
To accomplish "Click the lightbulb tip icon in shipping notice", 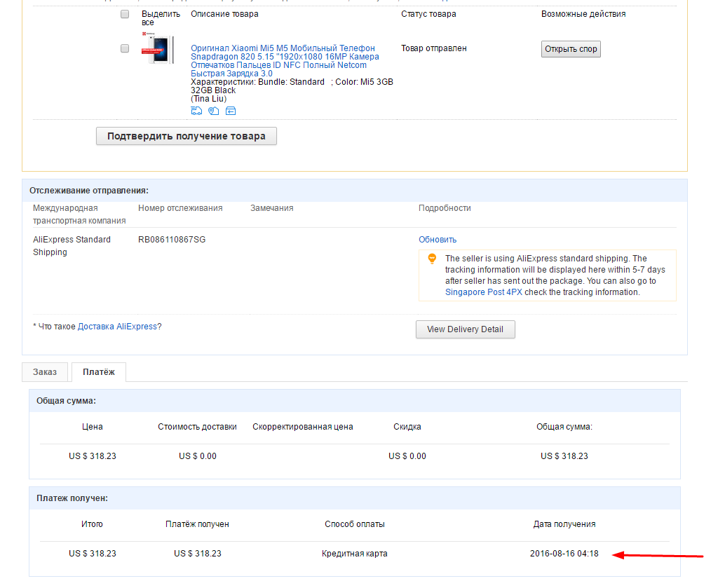I will (432, 259).
